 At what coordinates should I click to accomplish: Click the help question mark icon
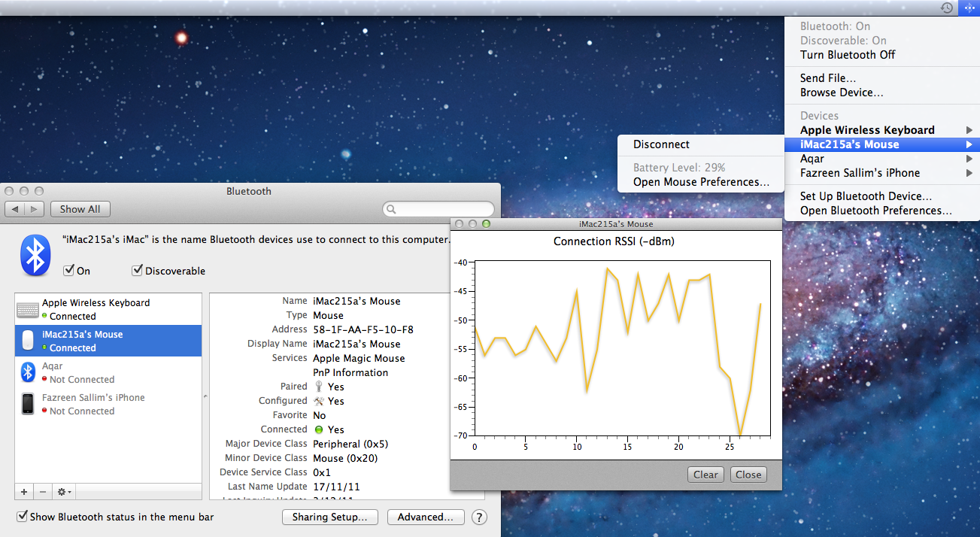pyautogui.click(x=478, y=517)
